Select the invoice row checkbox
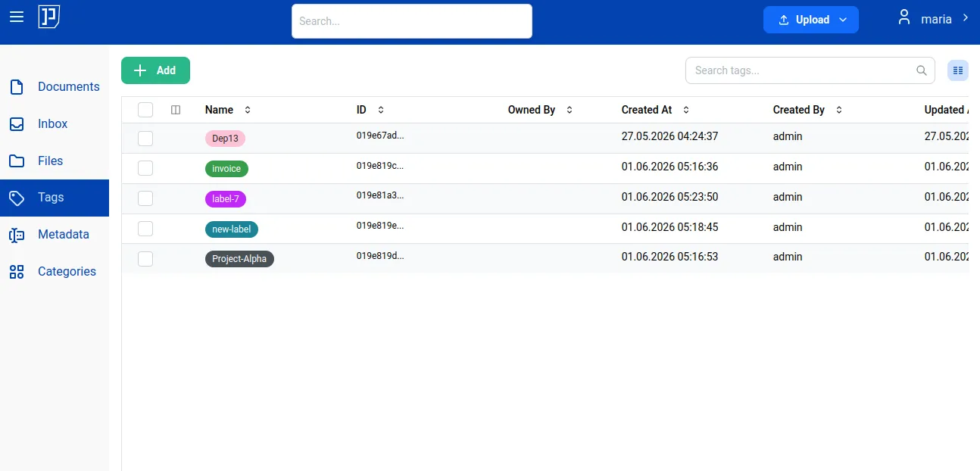 click(145, 168)
